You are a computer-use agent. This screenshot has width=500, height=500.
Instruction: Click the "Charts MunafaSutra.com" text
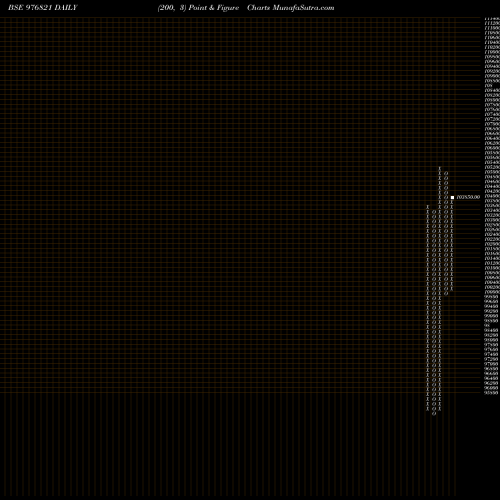click(291, 8)
